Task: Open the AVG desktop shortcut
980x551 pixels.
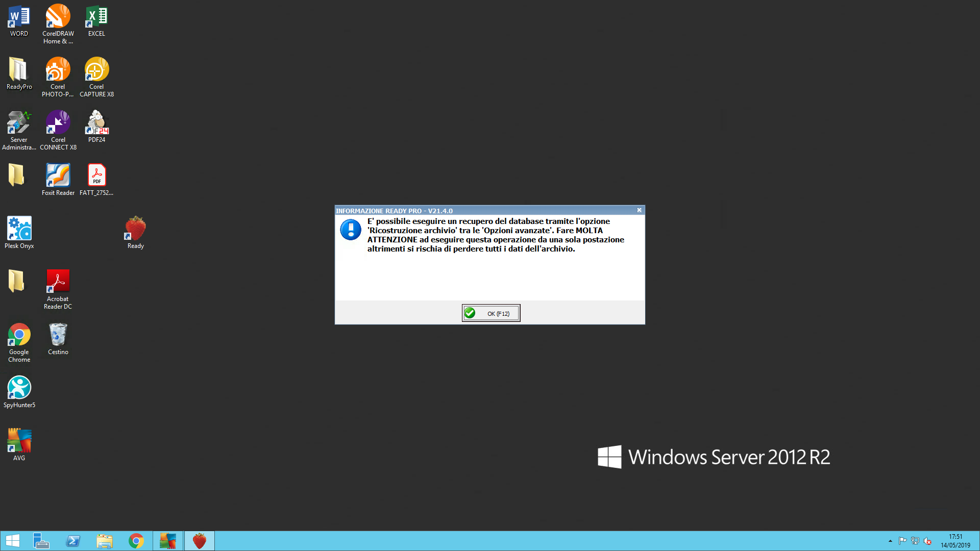Action: 19,445
